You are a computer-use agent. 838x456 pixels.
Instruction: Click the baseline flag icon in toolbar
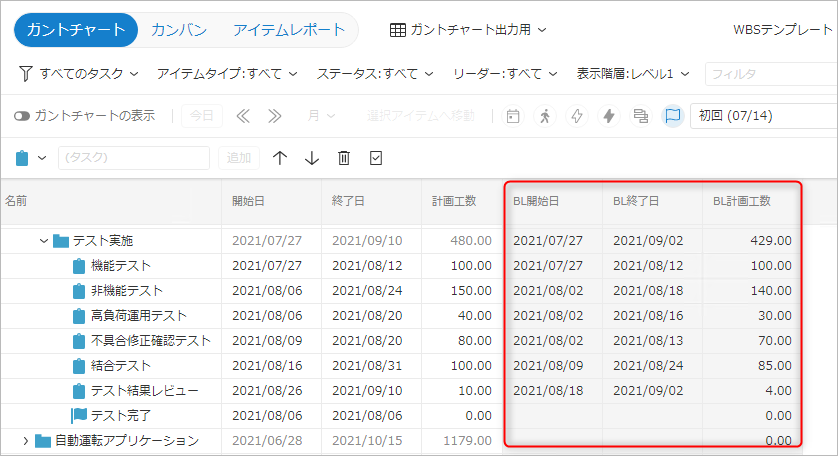pos(672,116)
